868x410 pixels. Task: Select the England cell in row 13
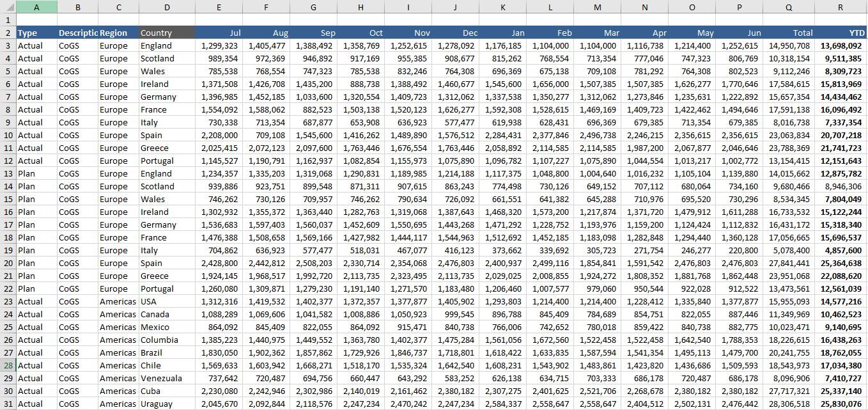pos(167,173)
